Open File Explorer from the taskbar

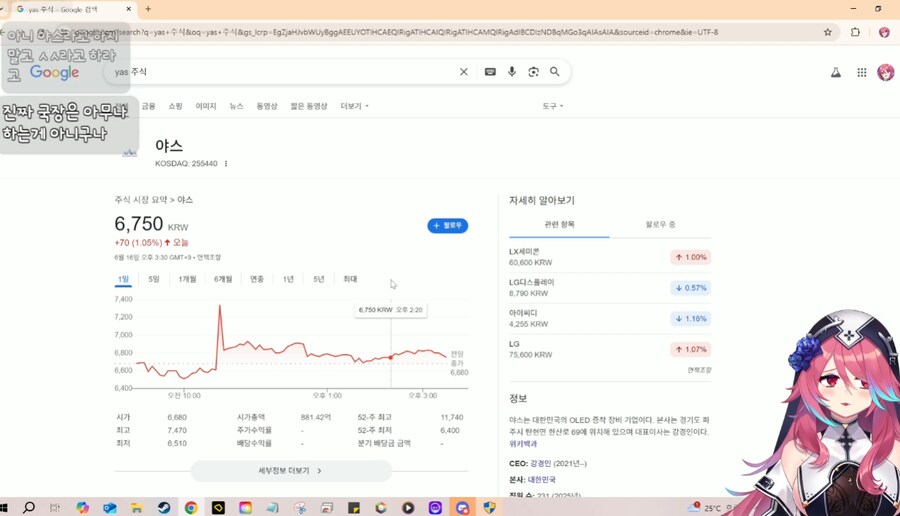click(x=136, y=507)
